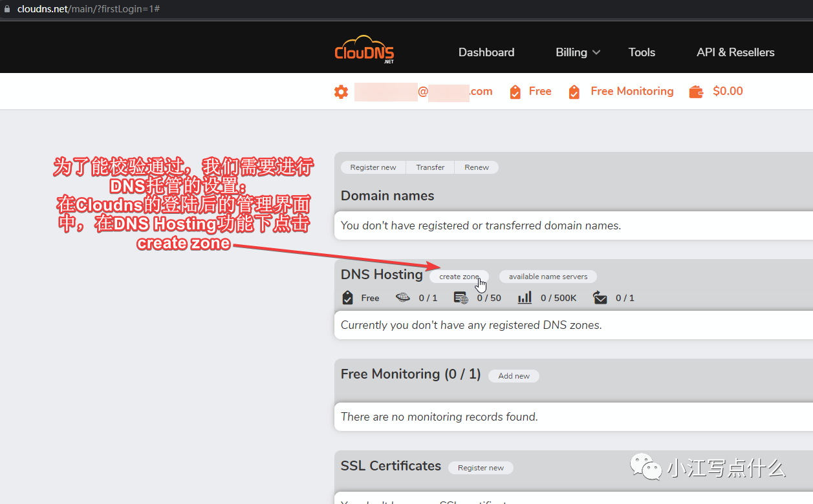This screenshot has height=504, width=813.
Task: Open the account settings gear icon
Action: pyautogui.click(x=341, y=92)
